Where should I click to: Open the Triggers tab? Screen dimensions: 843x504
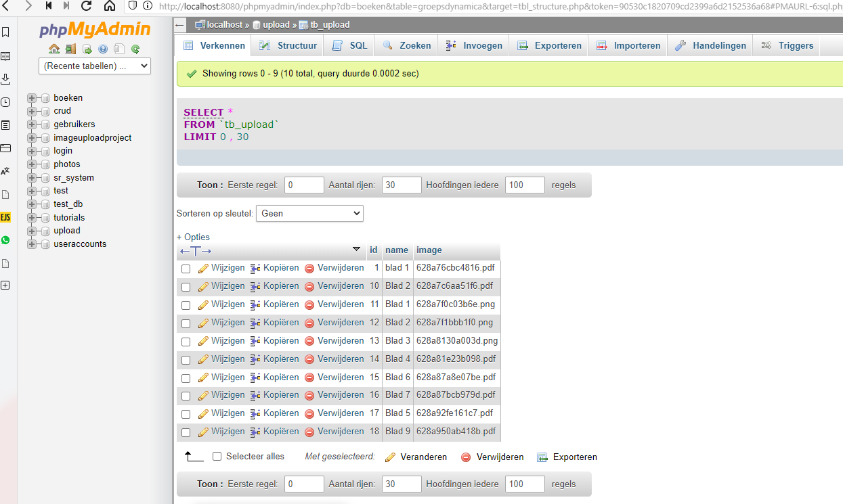(x=787, y=45)
